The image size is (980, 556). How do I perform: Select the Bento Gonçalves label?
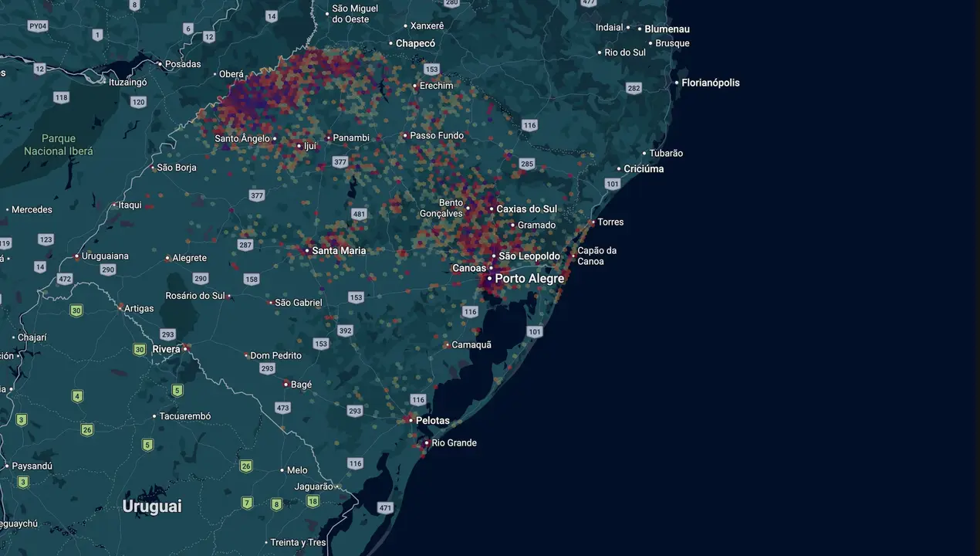point(441,208)
